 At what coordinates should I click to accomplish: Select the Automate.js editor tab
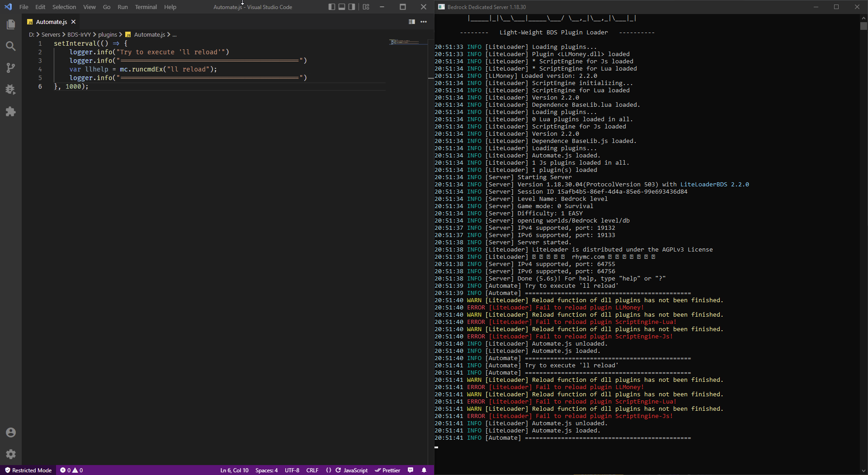(51, 21)
